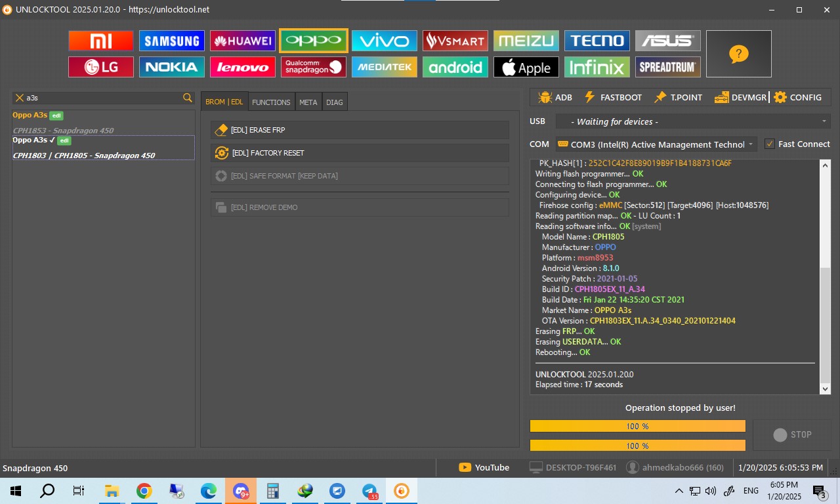Open the Windows Start menu

16,491
